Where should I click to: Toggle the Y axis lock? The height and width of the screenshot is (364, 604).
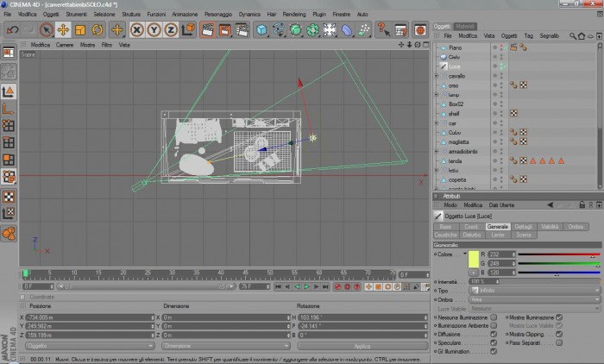154,29
